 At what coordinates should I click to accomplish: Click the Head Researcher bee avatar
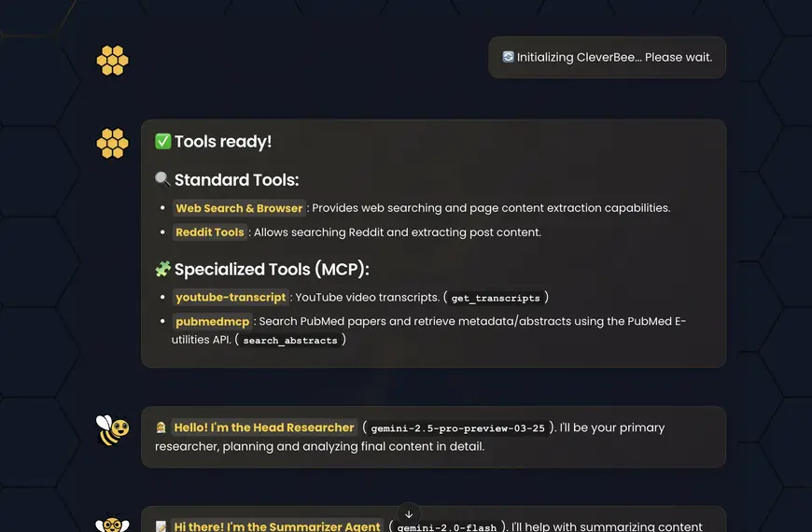point(112,430)
